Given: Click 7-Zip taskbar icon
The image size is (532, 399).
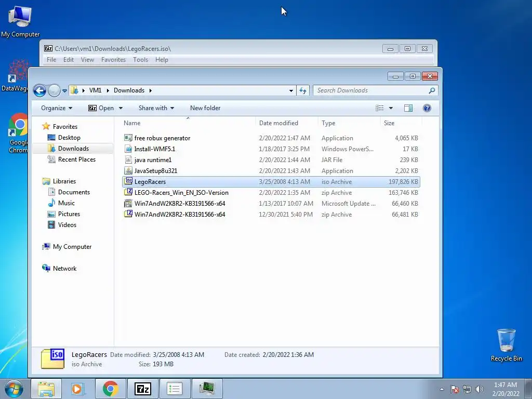Looking at the screenshot, I should (142, 389).
